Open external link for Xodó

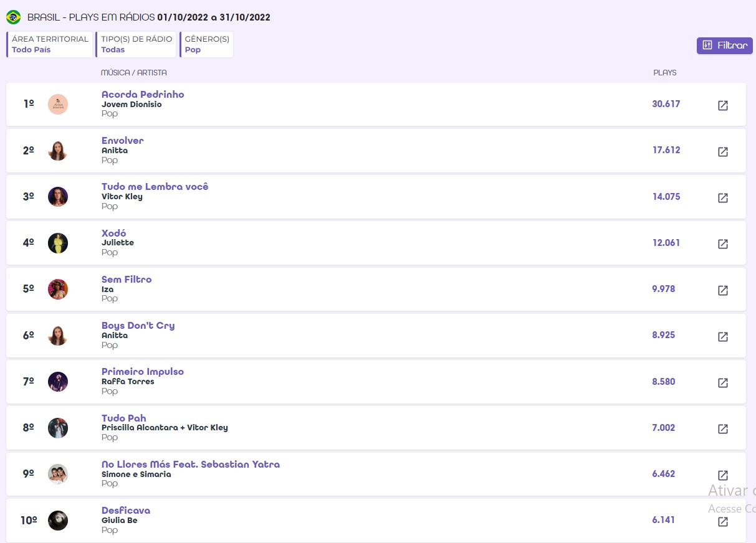coord(723,244)
